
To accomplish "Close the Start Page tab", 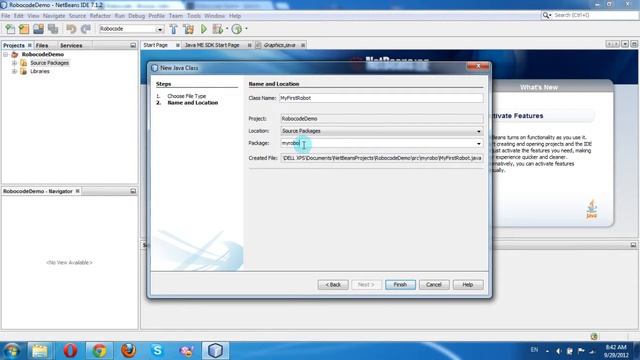I will click(x=178, y=45).
